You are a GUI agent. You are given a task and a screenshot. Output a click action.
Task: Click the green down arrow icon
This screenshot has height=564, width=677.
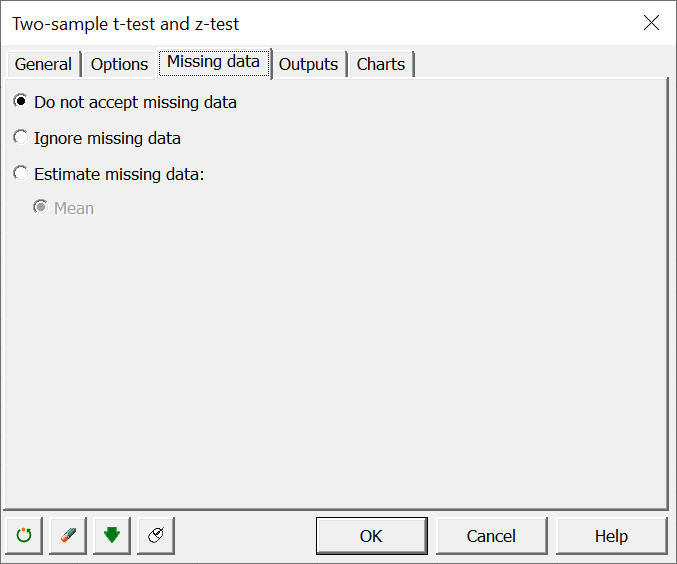click(112, 535)
